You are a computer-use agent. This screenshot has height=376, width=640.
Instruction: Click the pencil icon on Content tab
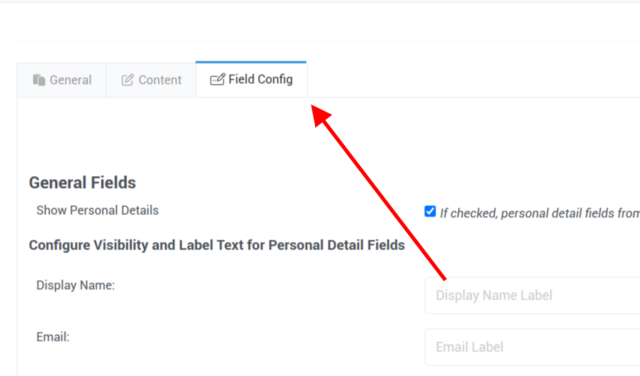[127, 80]
